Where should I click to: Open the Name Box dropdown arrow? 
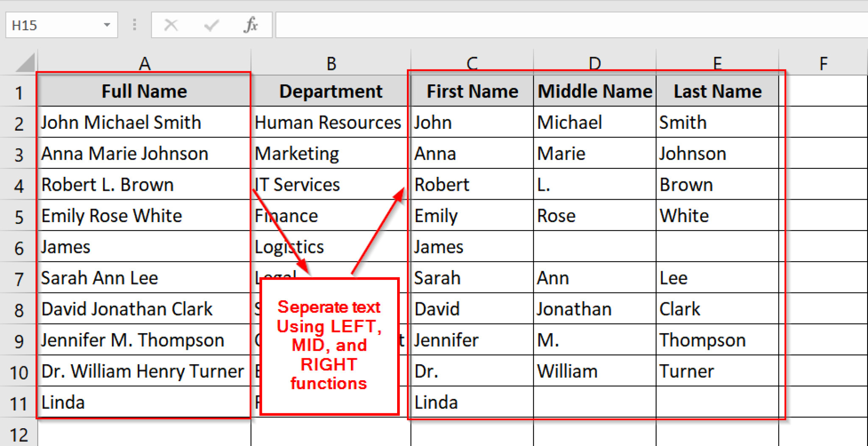[107, 25]
